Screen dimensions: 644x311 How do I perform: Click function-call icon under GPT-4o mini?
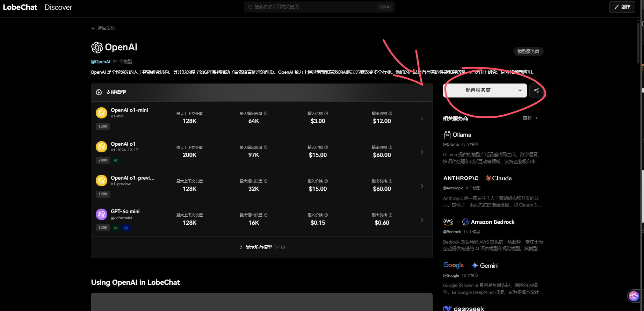126,228
